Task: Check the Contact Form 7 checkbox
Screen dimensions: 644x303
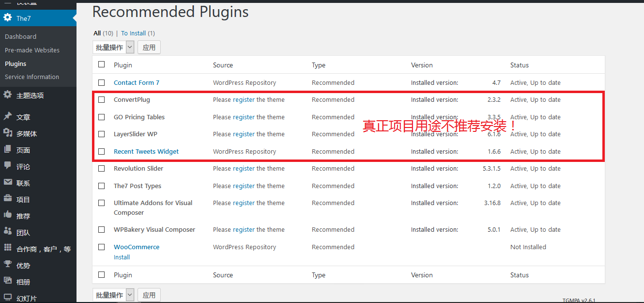Action: (x=101, y=82)
